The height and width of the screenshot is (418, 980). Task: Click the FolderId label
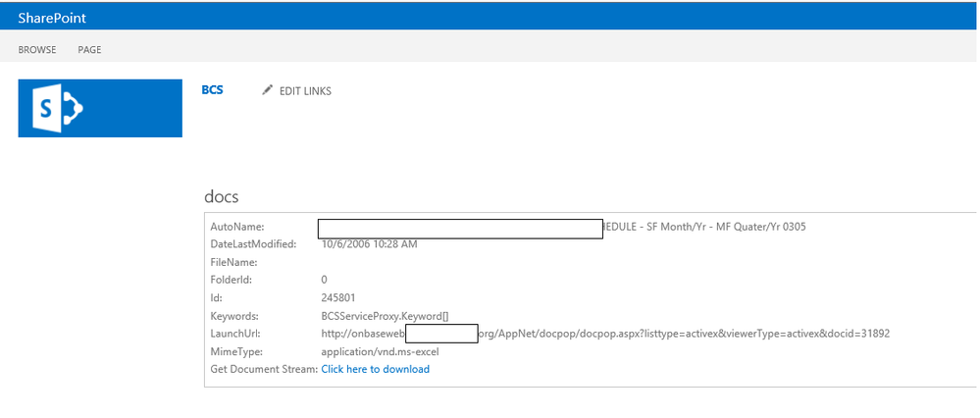pos(232,280)
